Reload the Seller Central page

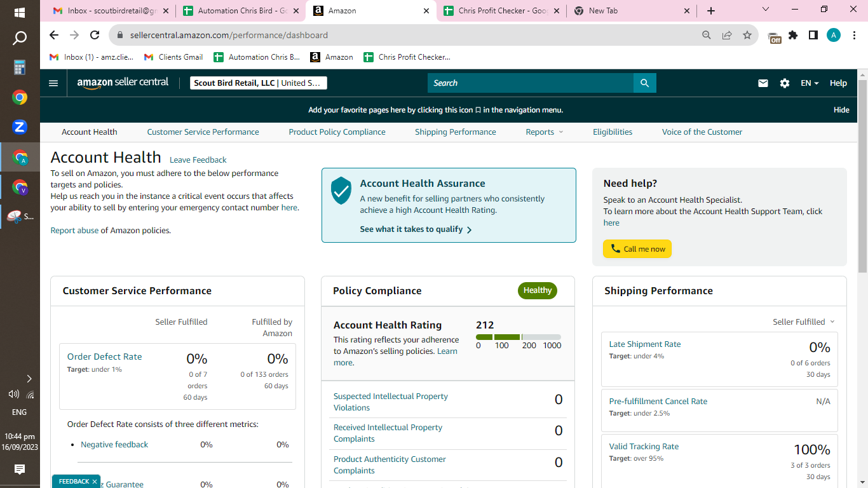95,36
